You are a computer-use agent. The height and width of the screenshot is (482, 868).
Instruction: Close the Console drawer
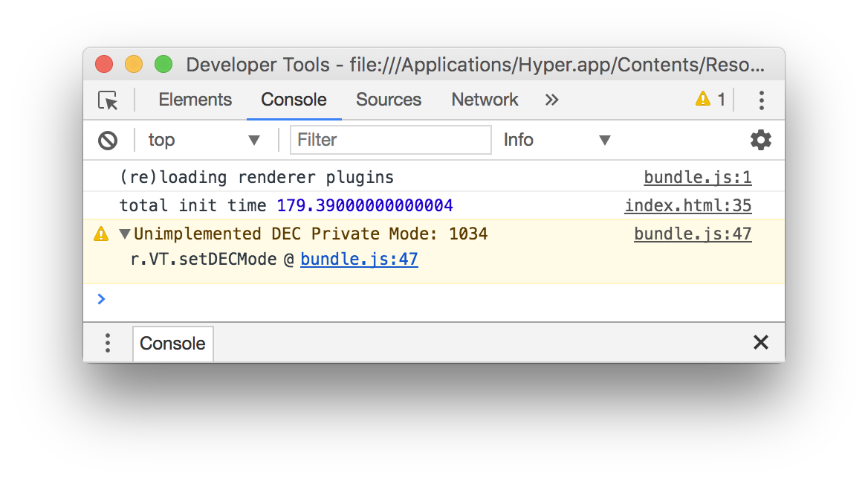760,343
